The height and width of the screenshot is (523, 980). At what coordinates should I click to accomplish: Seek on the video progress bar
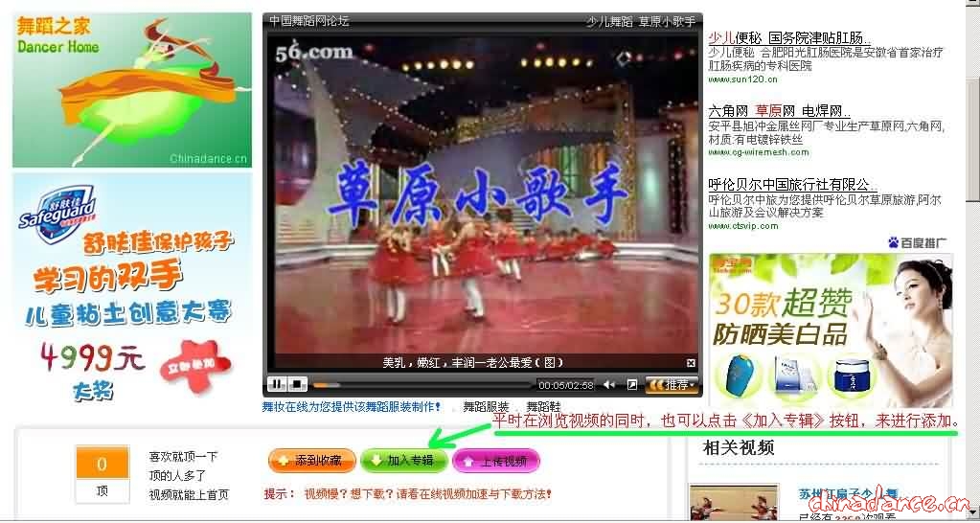coord(423,385)
